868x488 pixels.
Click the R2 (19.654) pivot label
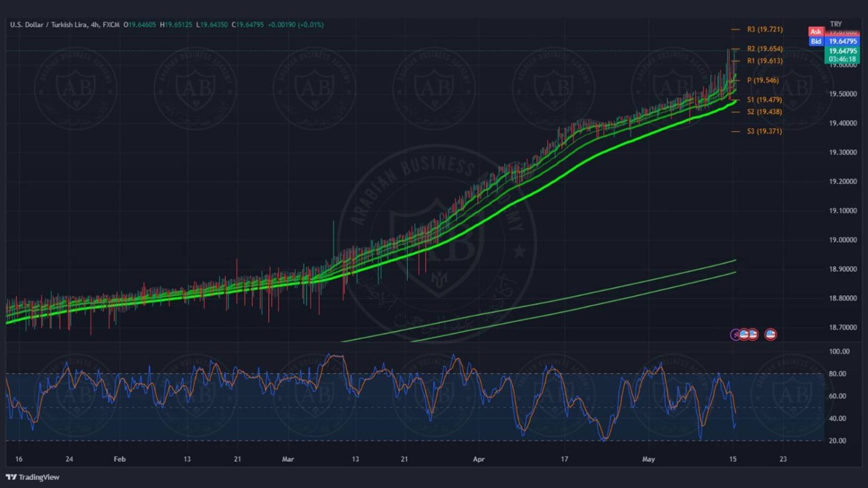click(x=764, y=49)
